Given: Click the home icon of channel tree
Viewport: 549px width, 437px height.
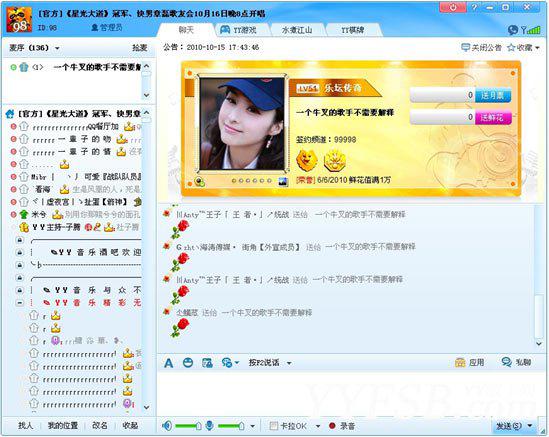Looking at the screenshot, I should (10, 114).
